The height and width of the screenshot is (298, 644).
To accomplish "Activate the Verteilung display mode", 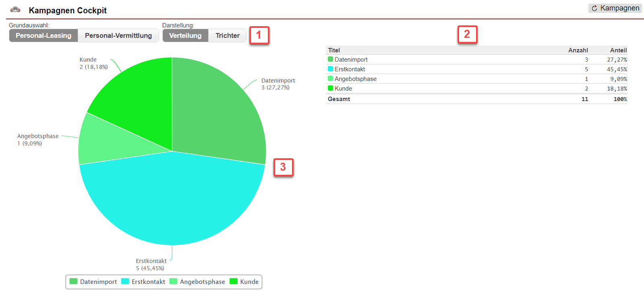I will click(x=185, y=35).
